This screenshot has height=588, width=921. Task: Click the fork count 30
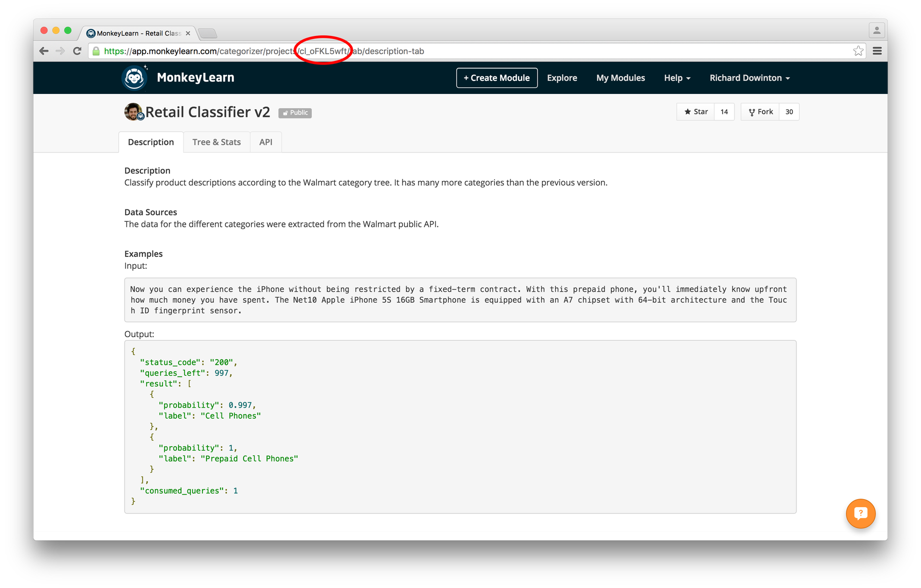click(789, 112)
